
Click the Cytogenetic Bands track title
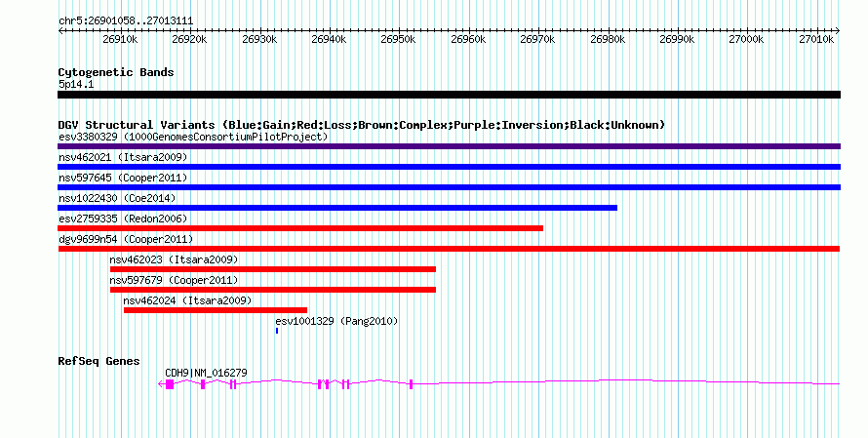116,72
